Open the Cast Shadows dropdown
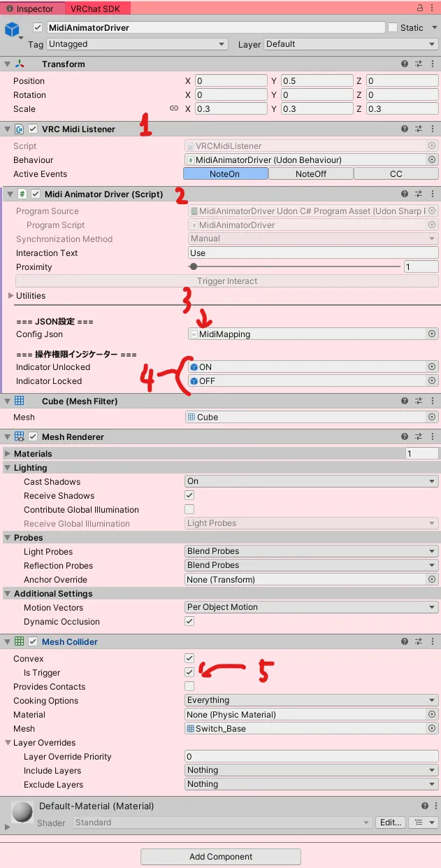This screenshot has width=441, height=868. [x=311, y=481]
